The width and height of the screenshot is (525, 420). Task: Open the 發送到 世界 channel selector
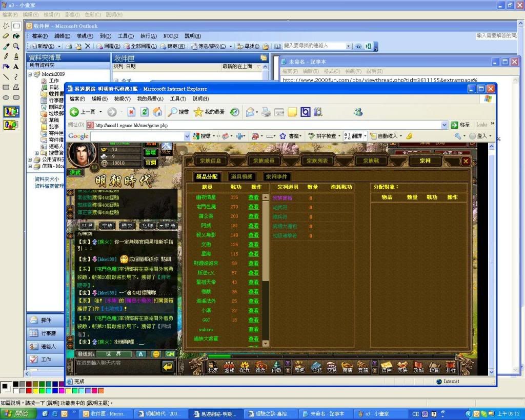[114, 354]
